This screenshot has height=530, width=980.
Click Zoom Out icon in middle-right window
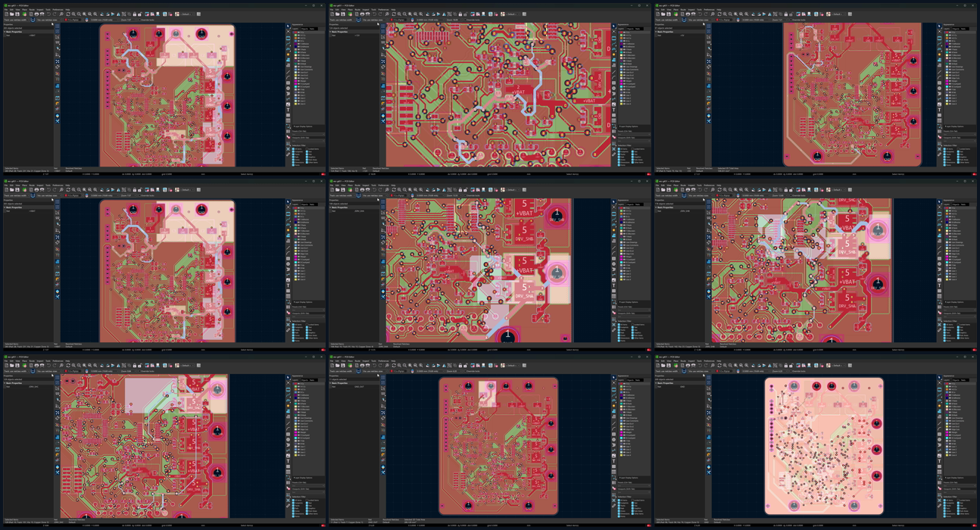pyautogui.click(x=732, y=190)
